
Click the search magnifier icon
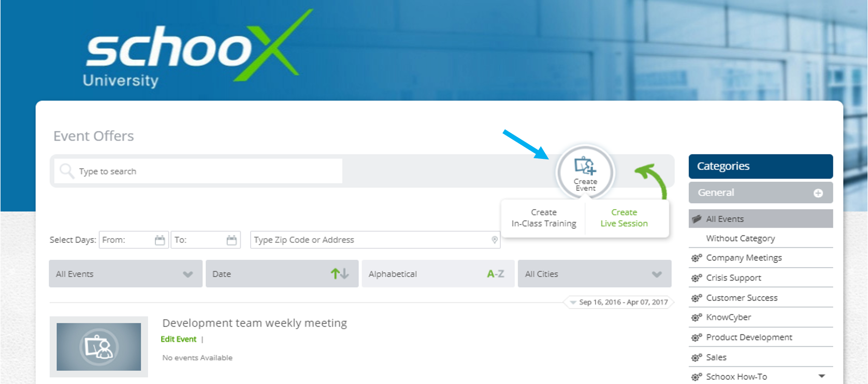67,171
